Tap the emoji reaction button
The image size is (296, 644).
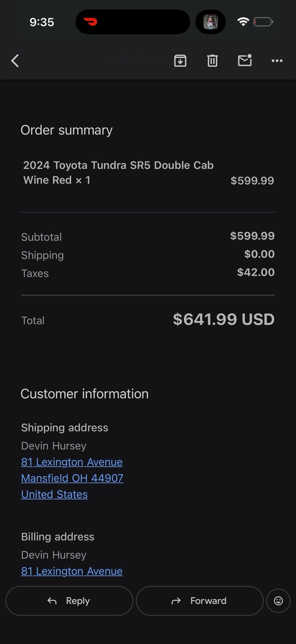(278, 601)
